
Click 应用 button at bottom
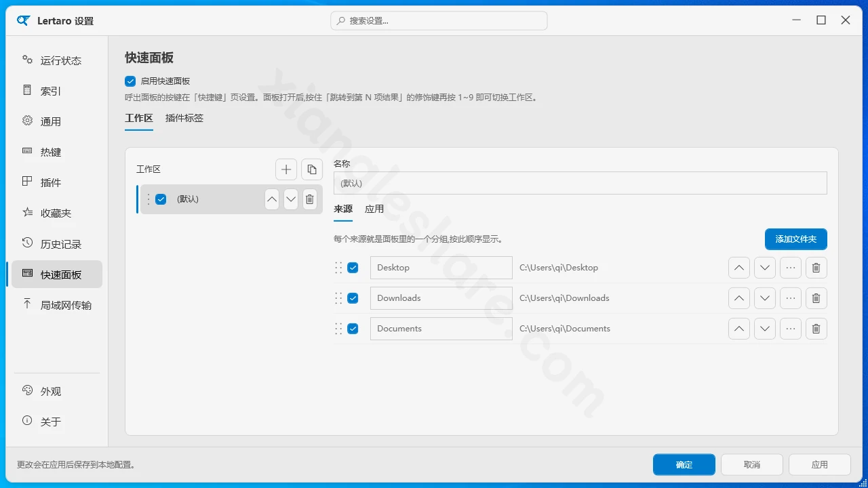[820, 464]
